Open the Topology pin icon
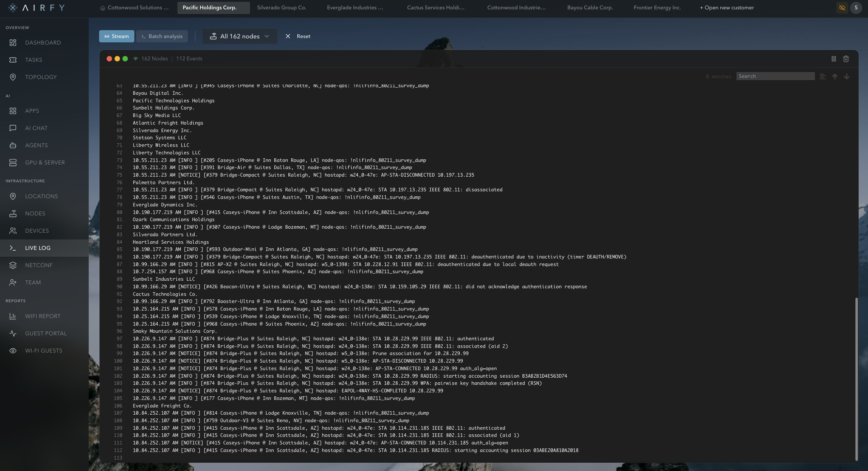The height and width of the screenshot is (471, 868). (x=13, y=77)
